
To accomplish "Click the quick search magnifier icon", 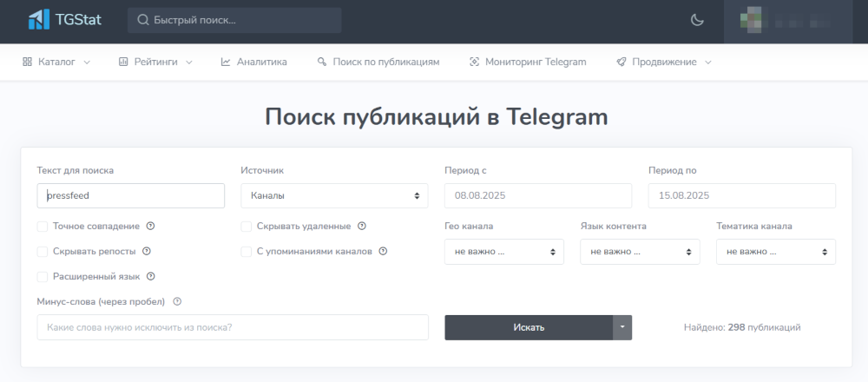I will (143, 21).
